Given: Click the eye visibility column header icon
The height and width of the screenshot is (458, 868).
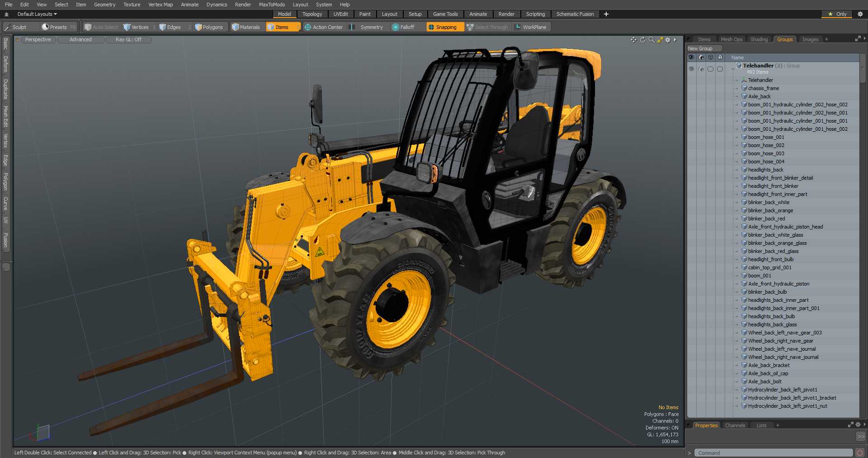Looking at the screenshot, I should (x=691, y=57).
